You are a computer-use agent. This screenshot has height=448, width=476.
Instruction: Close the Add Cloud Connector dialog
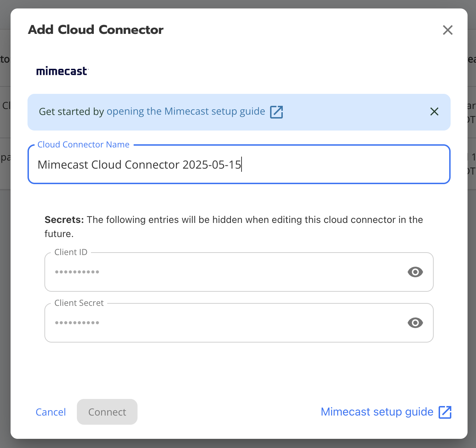coord(447,30)
